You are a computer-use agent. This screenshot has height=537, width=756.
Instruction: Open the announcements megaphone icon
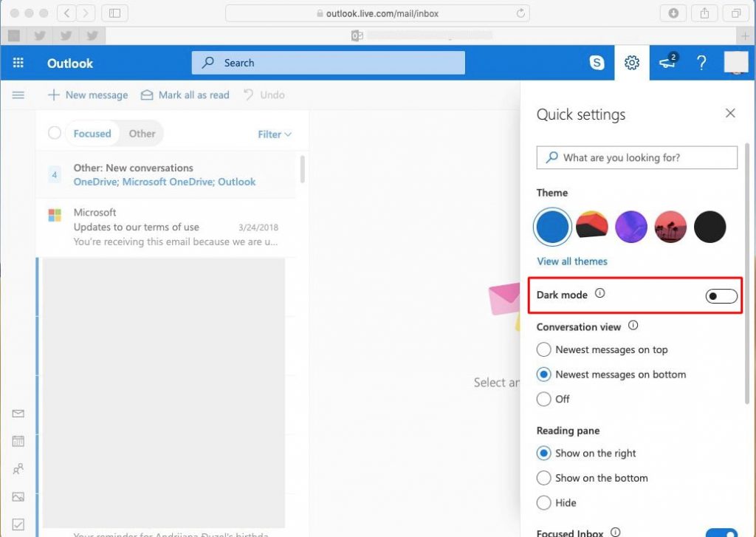(667, 62)
